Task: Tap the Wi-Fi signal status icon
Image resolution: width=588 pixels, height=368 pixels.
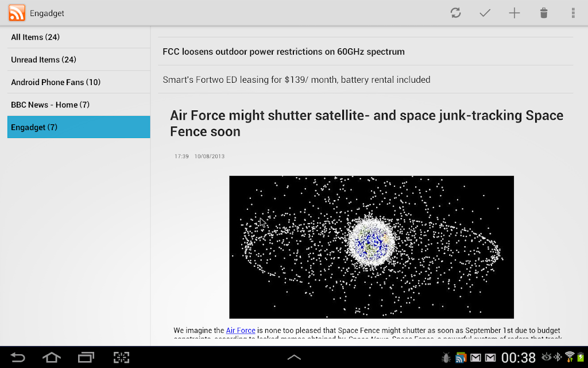Action: (570, 356)
